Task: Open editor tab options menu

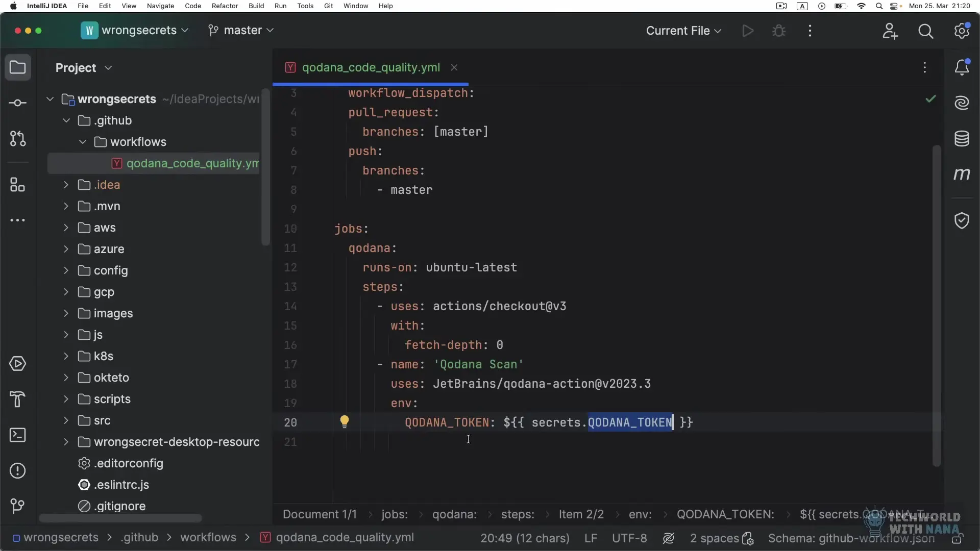Action: (925, 67)
